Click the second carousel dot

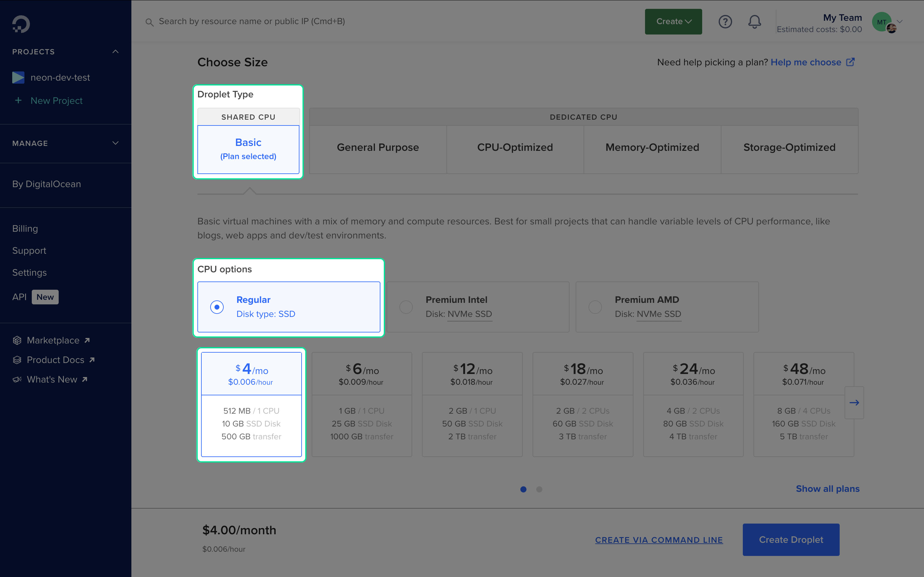point(539,489)
